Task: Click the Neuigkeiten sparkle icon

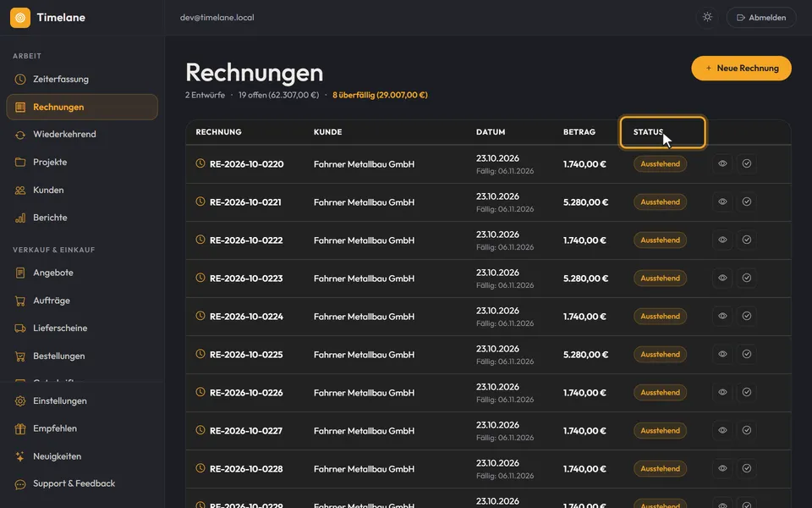Action: (x=20, y=456)
